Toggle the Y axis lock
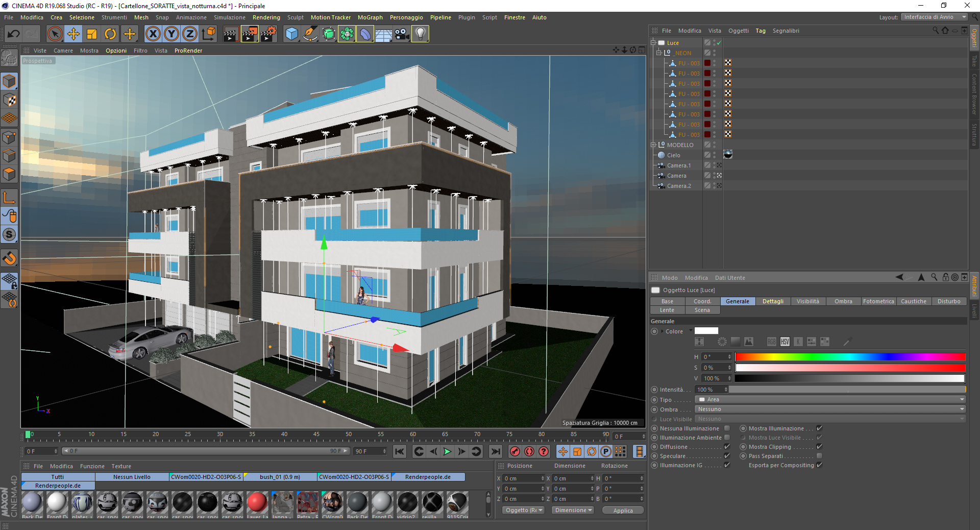The height and width of the screenshot is (530, 980). (171, 34)
